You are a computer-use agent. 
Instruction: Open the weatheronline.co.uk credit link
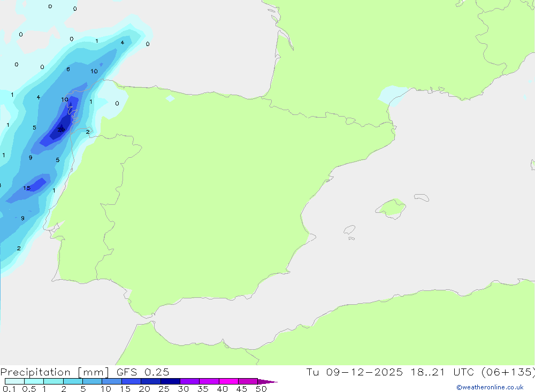point(490,387)
